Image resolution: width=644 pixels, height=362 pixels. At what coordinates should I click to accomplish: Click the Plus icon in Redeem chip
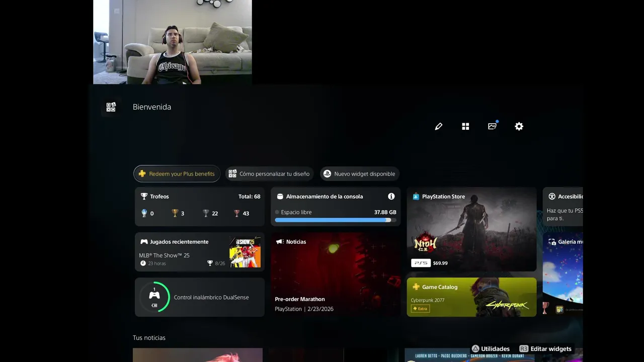tap(142, 174)
